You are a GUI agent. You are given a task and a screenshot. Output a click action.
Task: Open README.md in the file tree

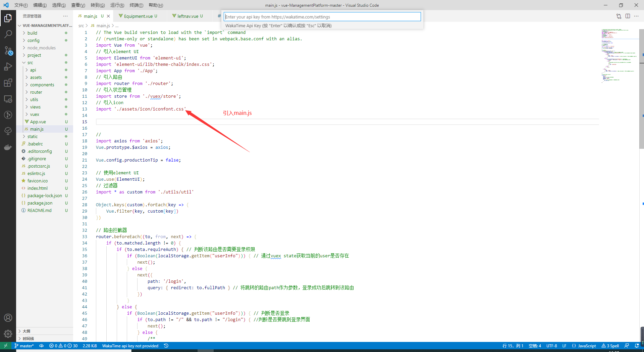[45, 210]
